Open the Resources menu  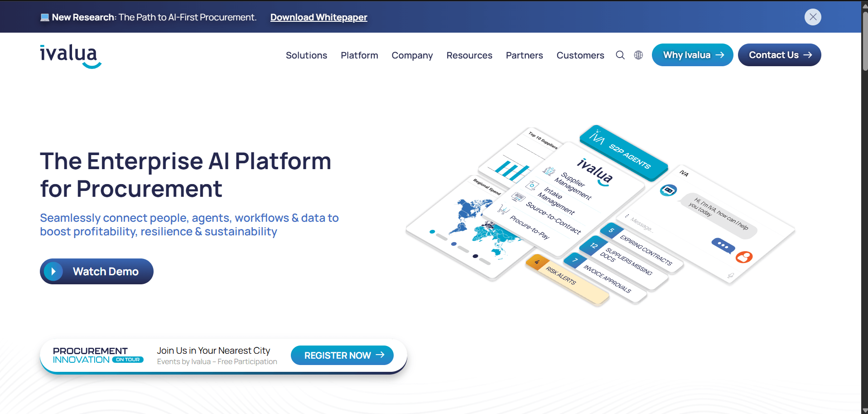469,55
